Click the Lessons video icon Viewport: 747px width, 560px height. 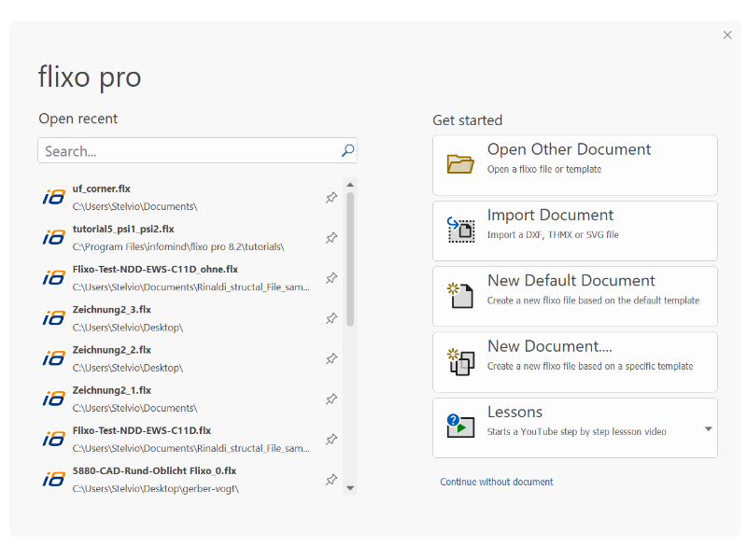pyautogui.click(x=460, y=426)
